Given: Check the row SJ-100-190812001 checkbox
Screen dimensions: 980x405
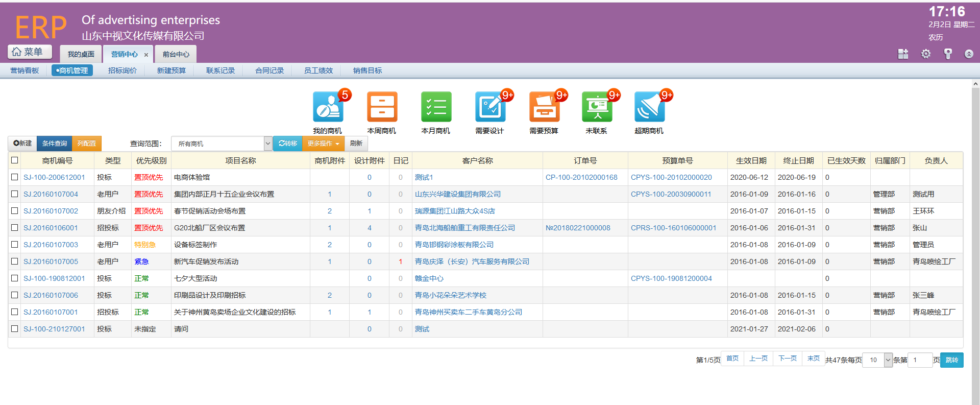Looking at the screenshot, I should 15,278.
